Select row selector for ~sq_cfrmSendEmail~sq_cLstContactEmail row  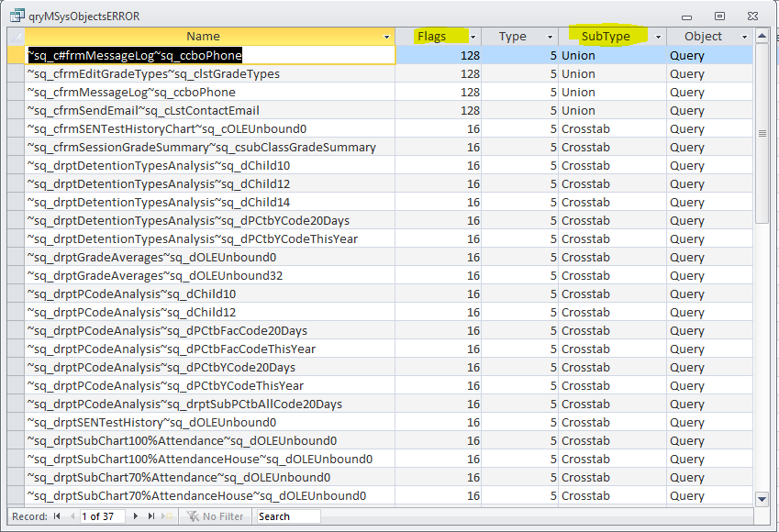pos(16,111)
